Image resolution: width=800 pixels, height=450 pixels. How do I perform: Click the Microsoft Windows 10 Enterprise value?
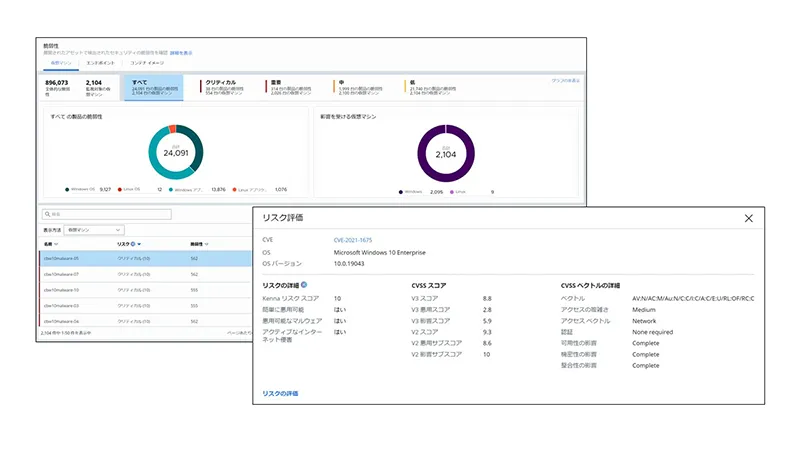(380, 253)
